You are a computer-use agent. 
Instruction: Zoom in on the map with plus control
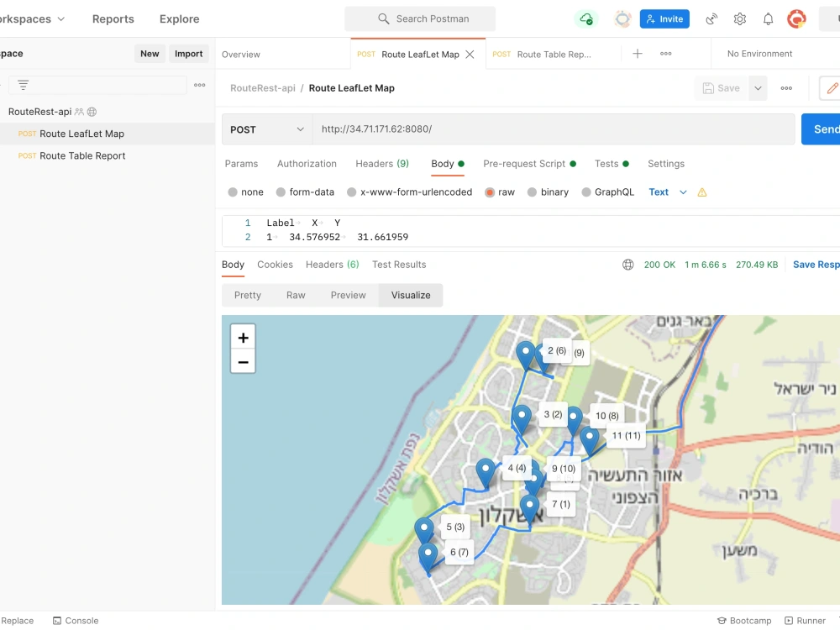243,337
